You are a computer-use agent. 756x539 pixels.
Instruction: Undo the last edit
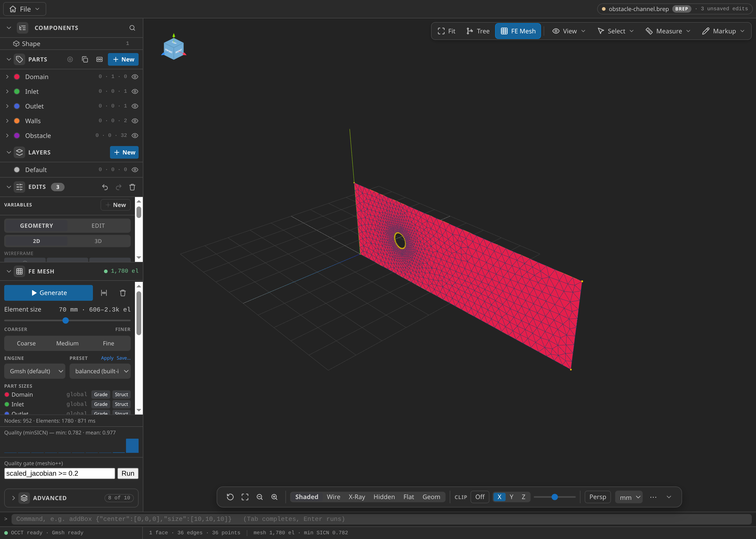[x=105, y=187]
